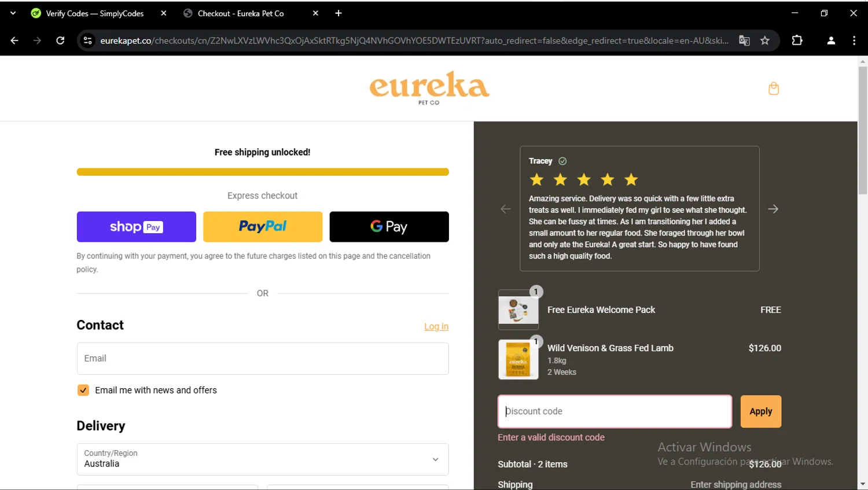Click the browser back arrow
Viewport: 868px width, 490px height.
(14, 40)
